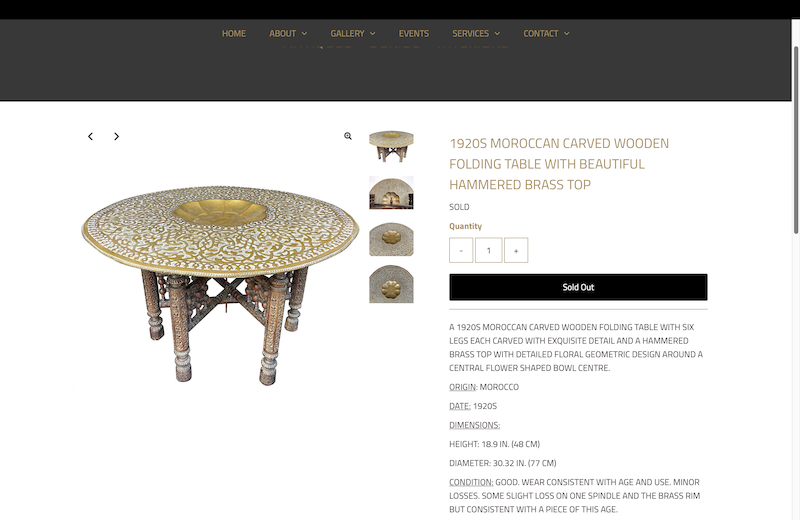Open the Gallery dropdown menu
Screen dimensions: 800x520
click(353, 34)
